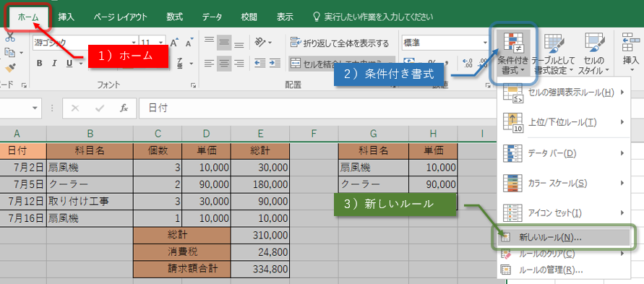Image resolution: width=644 pixels, height=284 pixels.
Task: Open the font name dropdown 游ゴシック
Action: 134,43
